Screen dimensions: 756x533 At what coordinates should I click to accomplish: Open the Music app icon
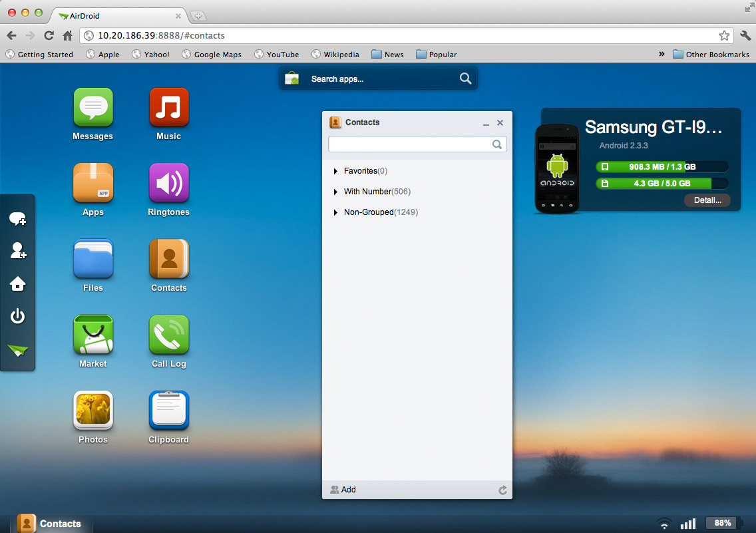pos(168,108)
